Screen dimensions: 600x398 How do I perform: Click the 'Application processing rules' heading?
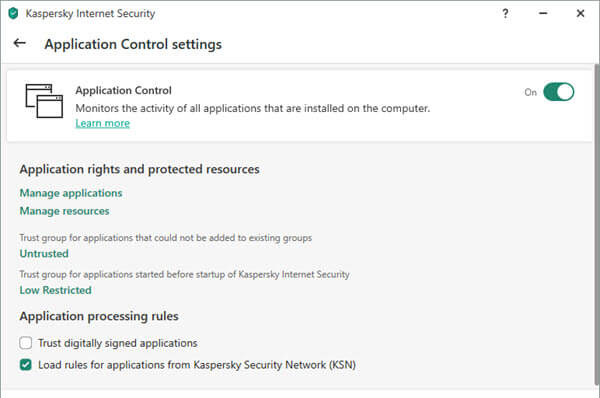(99, 316)
